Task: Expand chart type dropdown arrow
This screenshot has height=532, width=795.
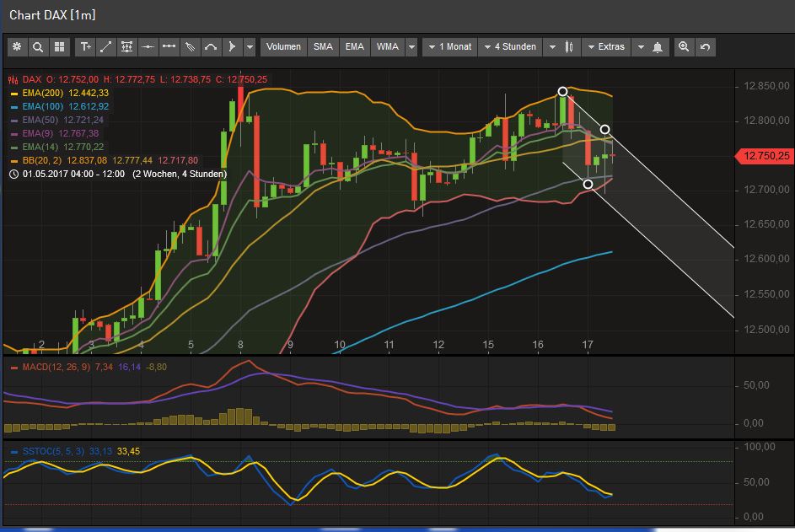Action: (x=551, y=46)
